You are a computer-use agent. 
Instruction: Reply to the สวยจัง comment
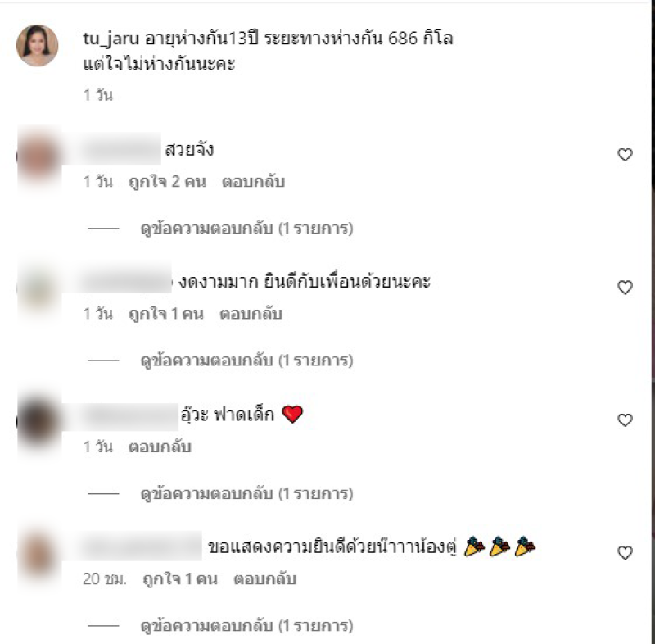(x=253, y=182)
